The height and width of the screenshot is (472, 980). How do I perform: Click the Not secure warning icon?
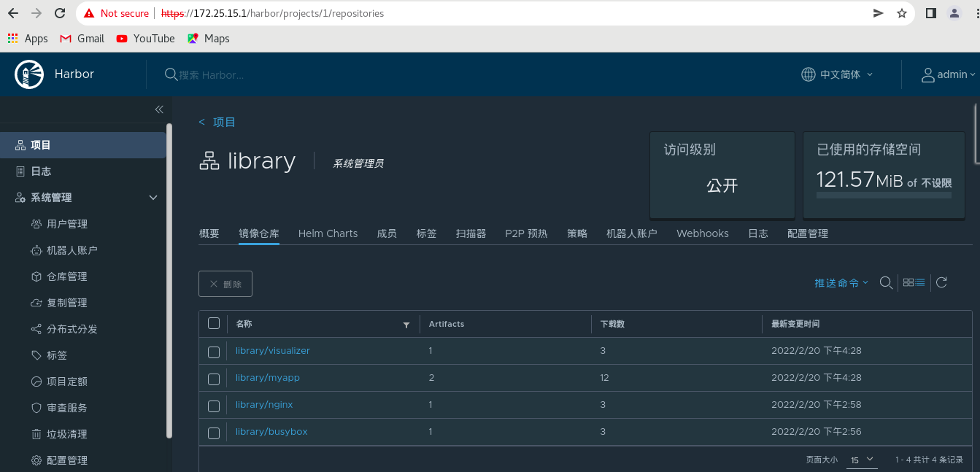pyautogui.click(x=89, y=13)
